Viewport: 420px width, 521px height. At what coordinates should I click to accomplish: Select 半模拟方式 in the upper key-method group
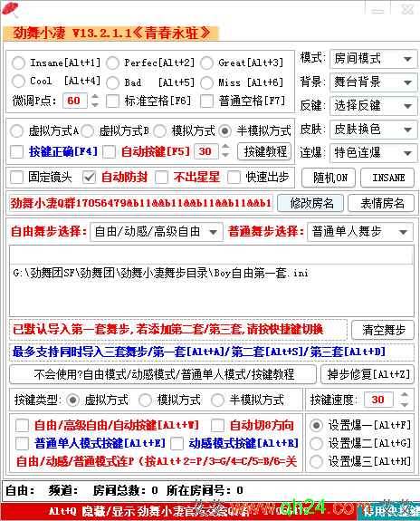pos(225,131)
